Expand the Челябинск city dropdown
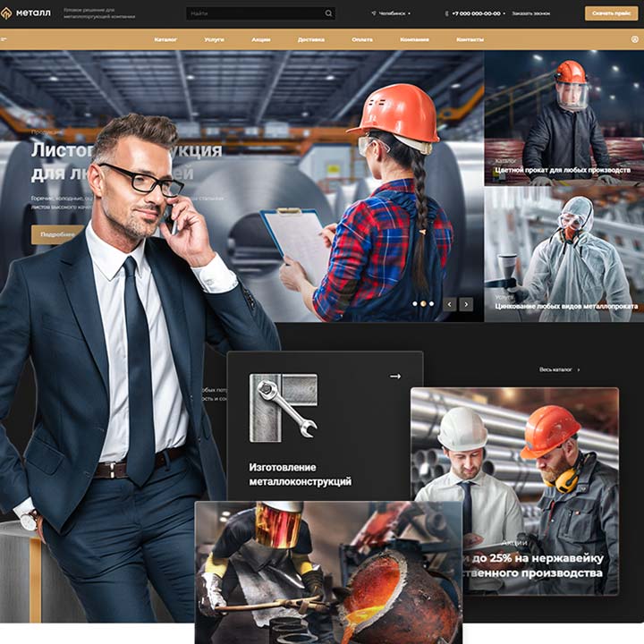The image size is (644, 644). click(x=391, y=13)
